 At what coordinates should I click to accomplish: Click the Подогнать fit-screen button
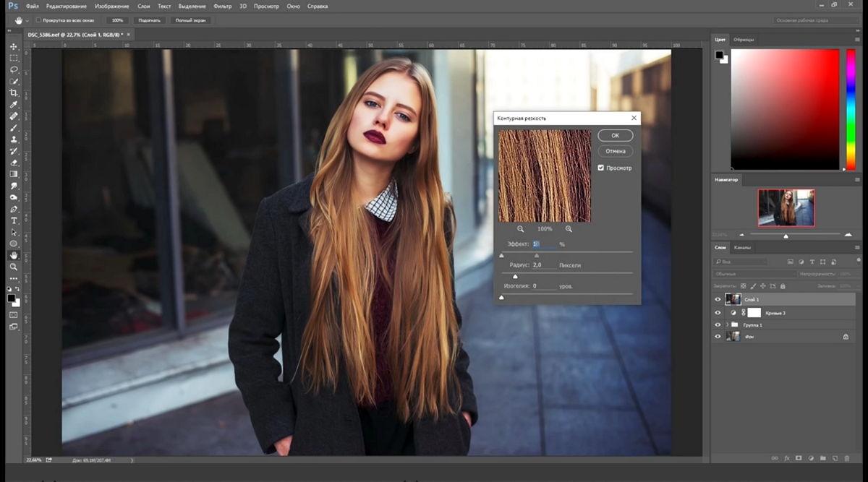tap(149, 20)
